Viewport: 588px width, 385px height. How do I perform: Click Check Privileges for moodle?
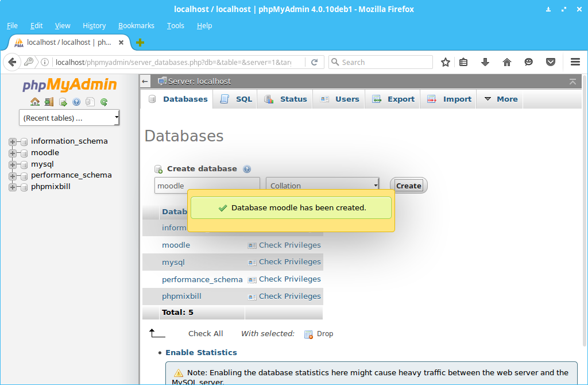pyautogui.click(x=290, y=245)
